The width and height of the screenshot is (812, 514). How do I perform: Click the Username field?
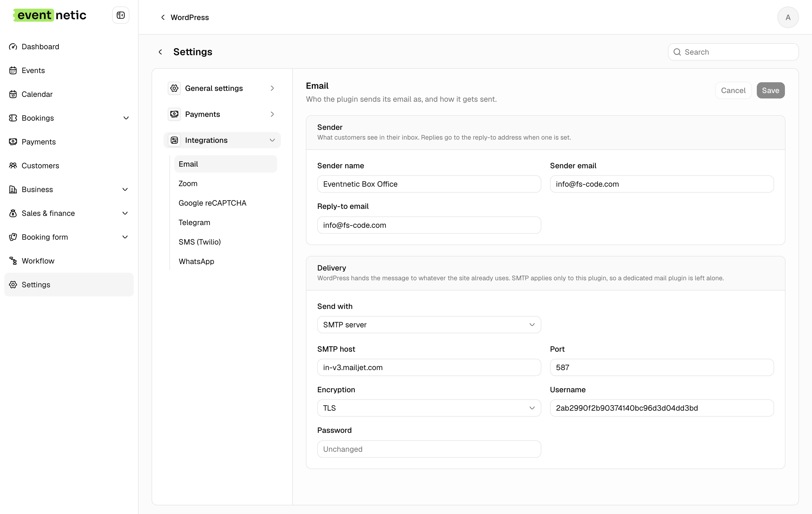pos(662,408)
